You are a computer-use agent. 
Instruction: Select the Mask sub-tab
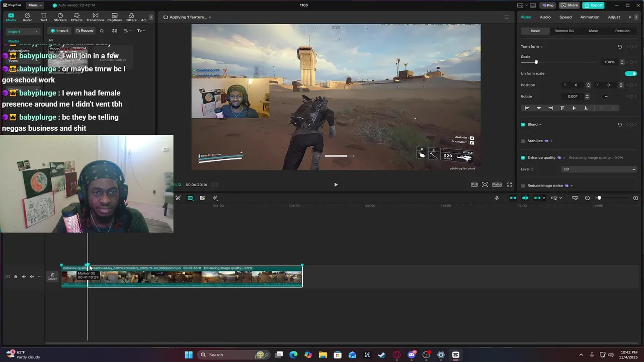tap(593, 31)
